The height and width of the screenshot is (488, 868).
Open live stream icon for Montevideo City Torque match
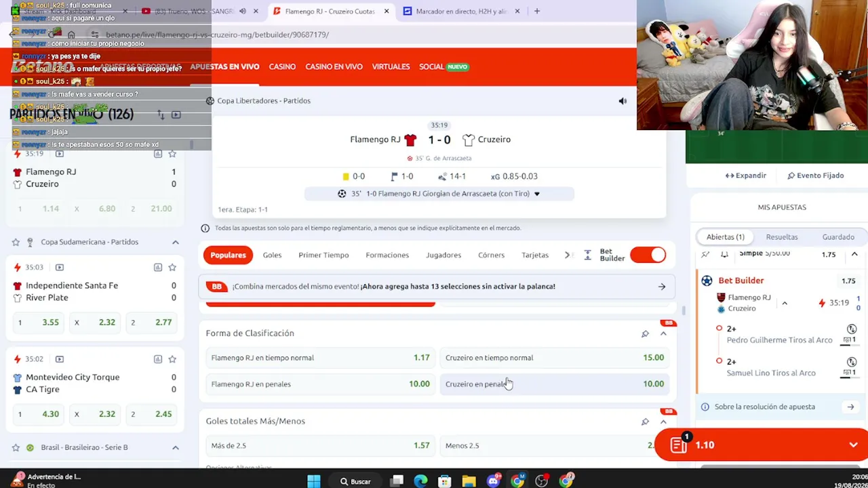coord(60,359)
